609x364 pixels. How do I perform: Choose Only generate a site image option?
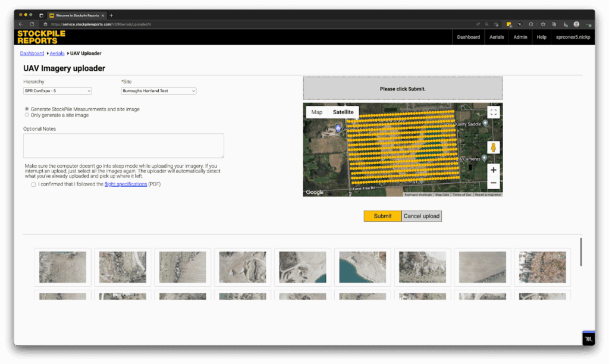pos(27,115)
